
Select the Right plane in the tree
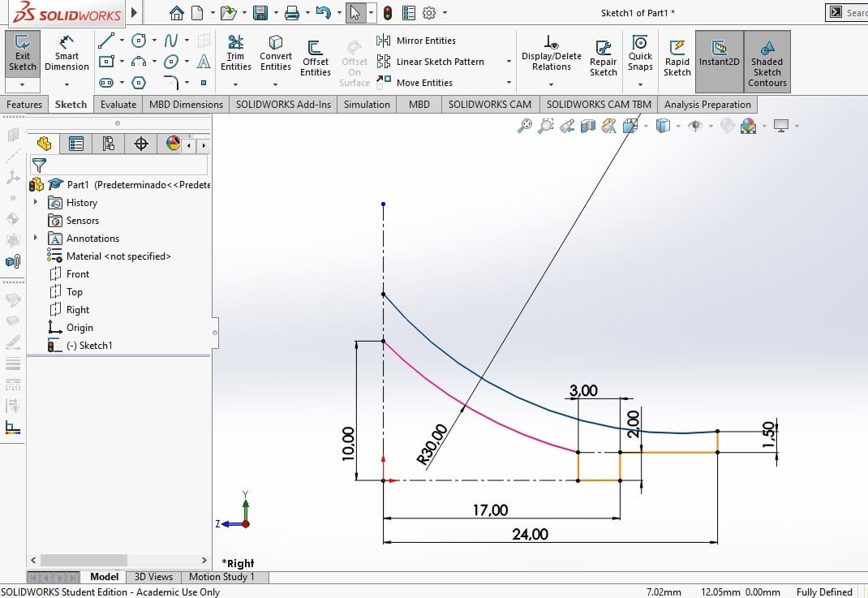(x=69, y=309)
